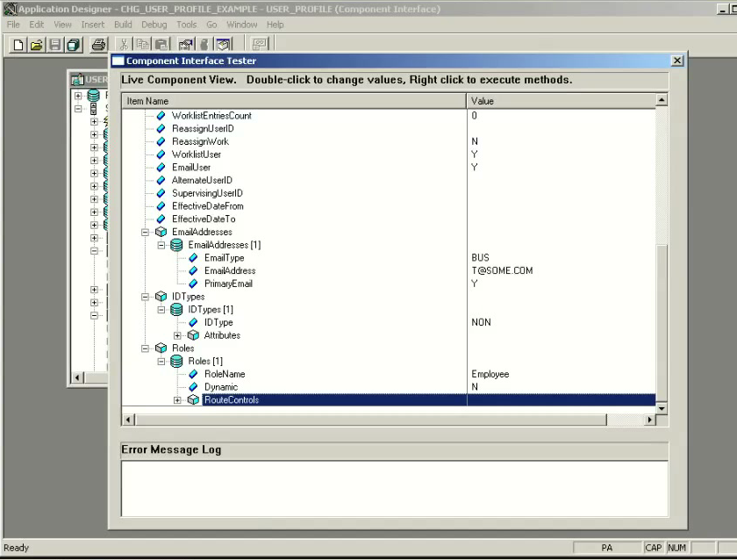Click the EmailAddresses [1] database row icon
The image size is (737, 560).
tap(176, 245)
